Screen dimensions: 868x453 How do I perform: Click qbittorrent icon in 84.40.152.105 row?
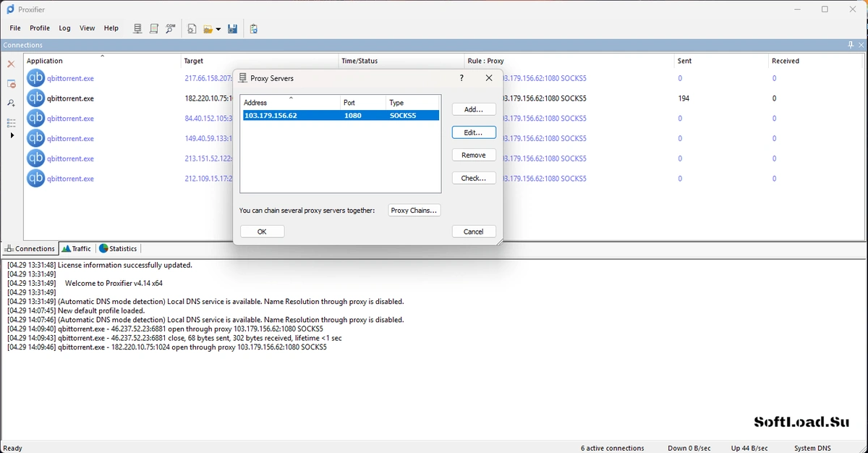pyautogui.click(x=35, y=118)
